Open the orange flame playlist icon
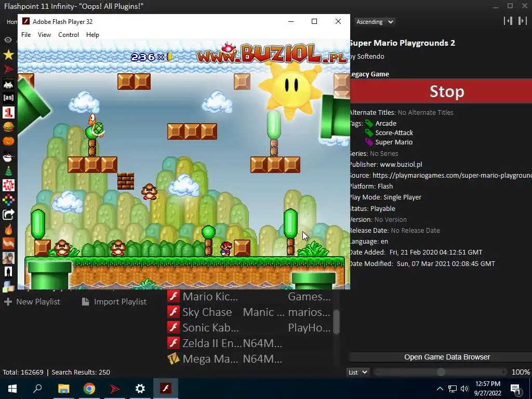 8,229
